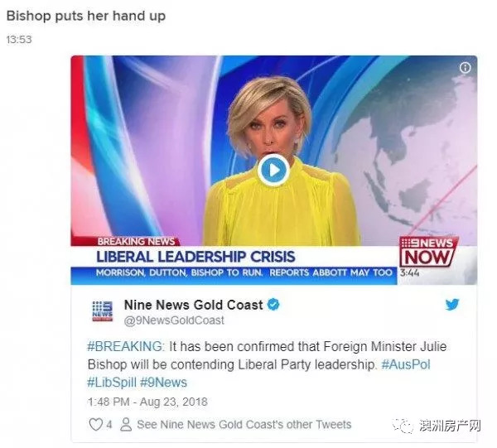Like the tweet with heart icon

pos(95,424)
